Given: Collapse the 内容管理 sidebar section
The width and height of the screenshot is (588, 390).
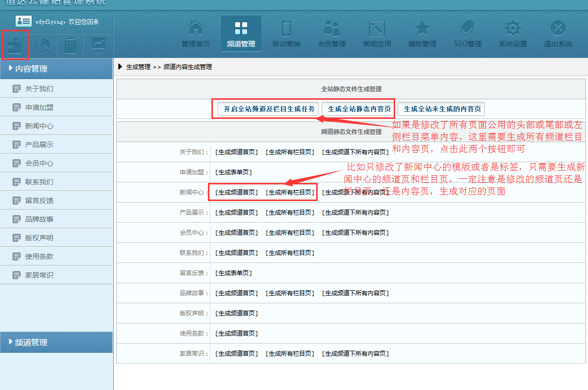Looking at the screenshot, I should (56, 69).
